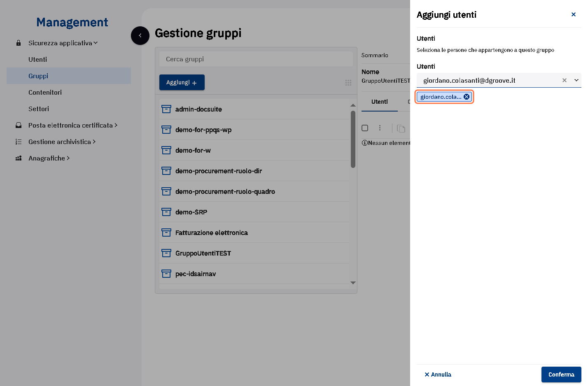
Task: Open Settori in the sidebar
Action: 39,109
